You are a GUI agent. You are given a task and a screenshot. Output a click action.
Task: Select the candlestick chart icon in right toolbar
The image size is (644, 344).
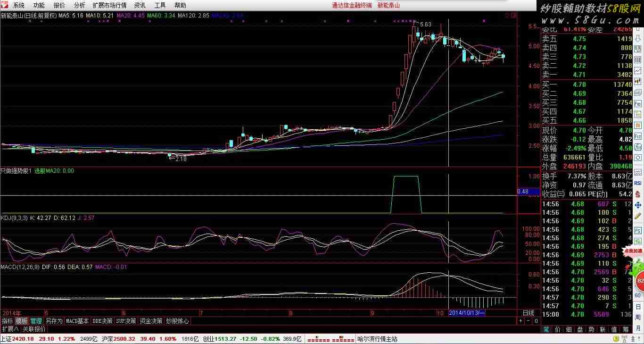point(638,82)
